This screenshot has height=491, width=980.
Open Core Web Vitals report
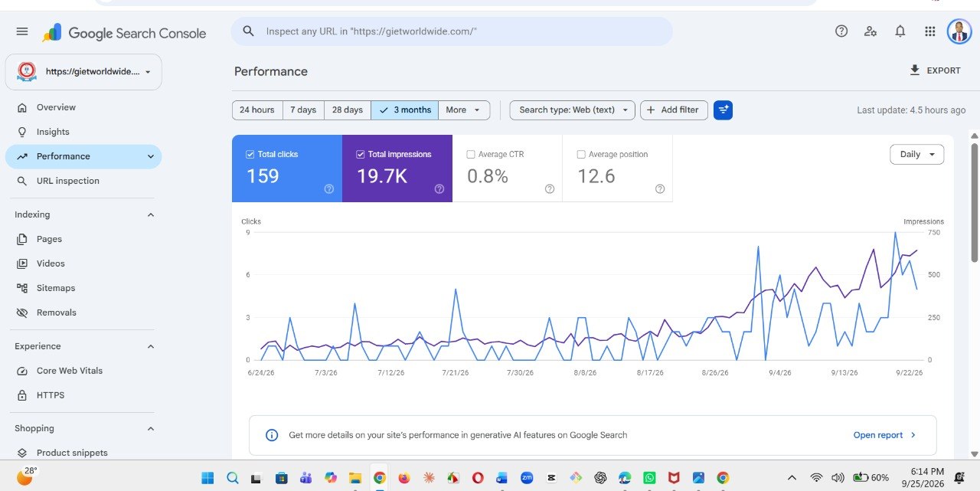(x=83, y=371)
